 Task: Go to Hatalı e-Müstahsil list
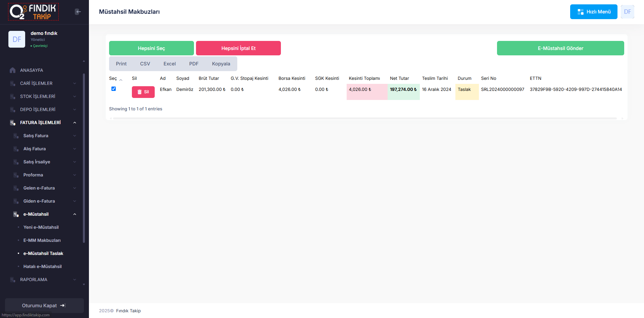pos(42,266)
